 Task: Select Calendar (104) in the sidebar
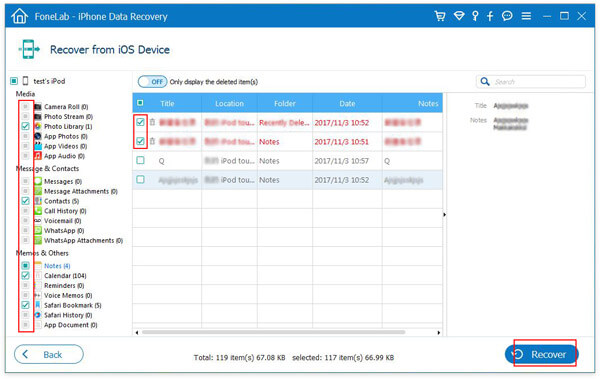pyautogui.click(x=65, y=276)
